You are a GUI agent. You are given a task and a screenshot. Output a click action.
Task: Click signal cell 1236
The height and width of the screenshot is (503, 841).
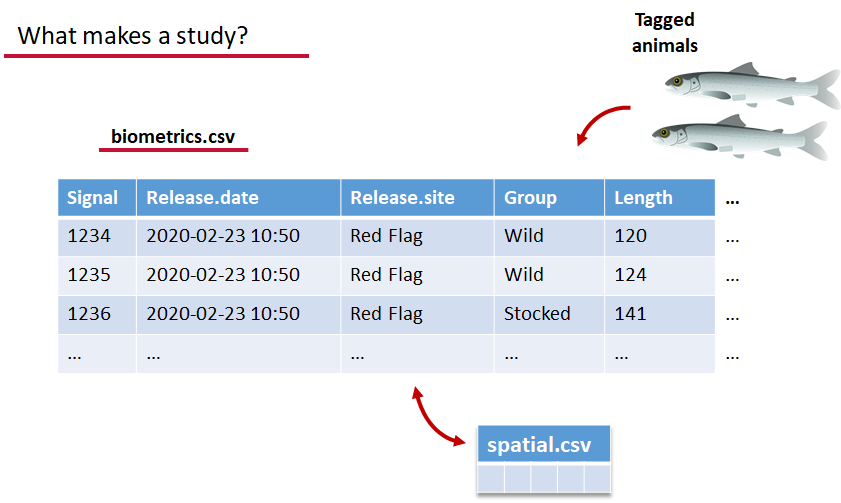tap(97, 315)
